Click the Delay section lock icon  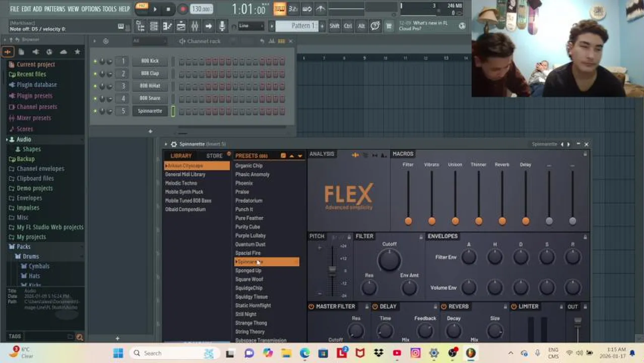[435, 307]
